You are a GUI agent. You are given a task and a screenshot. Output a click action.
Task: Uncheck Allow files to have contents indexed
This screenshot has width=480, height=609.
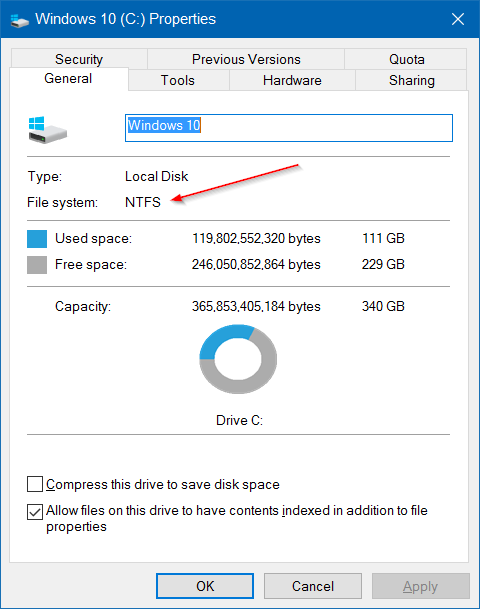[35, 512]
